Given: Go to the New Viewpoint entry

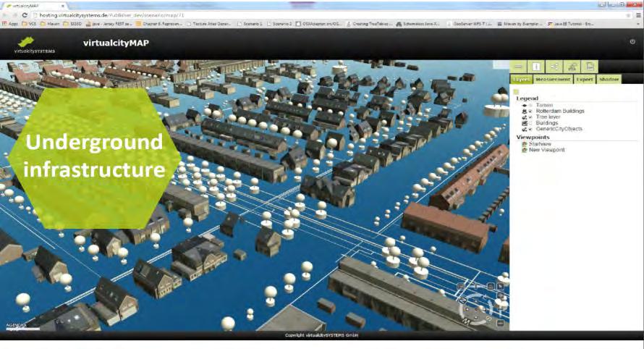Looking at the screenshot, I should tap(546, 150).
